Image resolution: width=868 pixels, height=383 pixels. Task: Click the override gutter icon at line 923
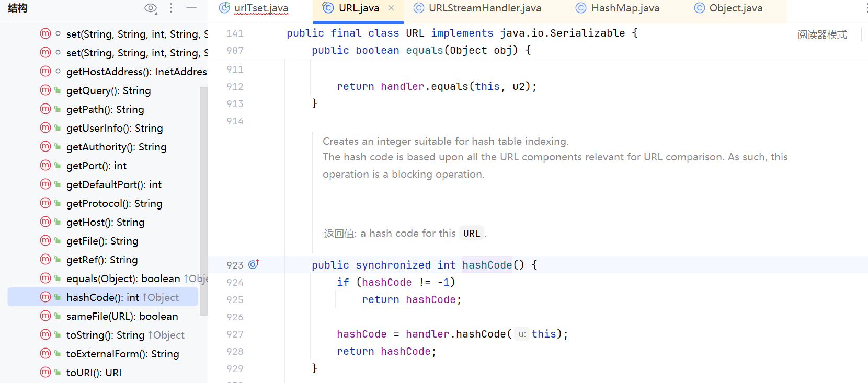254,264
